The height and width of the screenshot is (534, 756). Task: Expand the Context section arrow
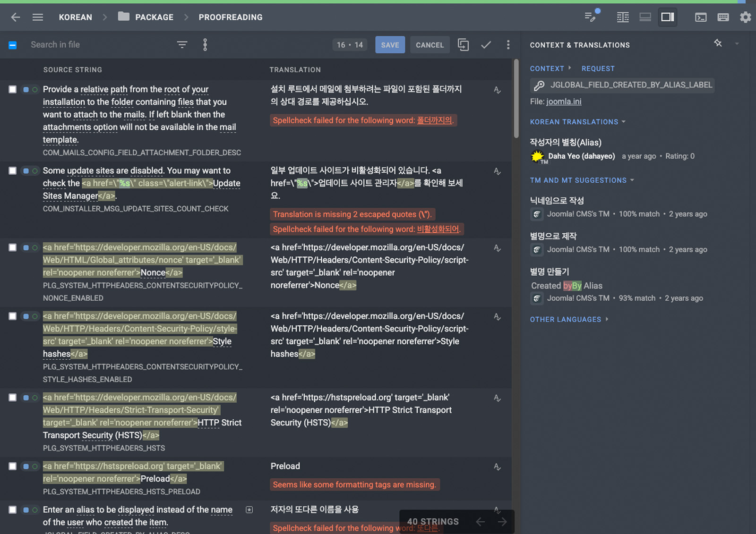(569, 68)
